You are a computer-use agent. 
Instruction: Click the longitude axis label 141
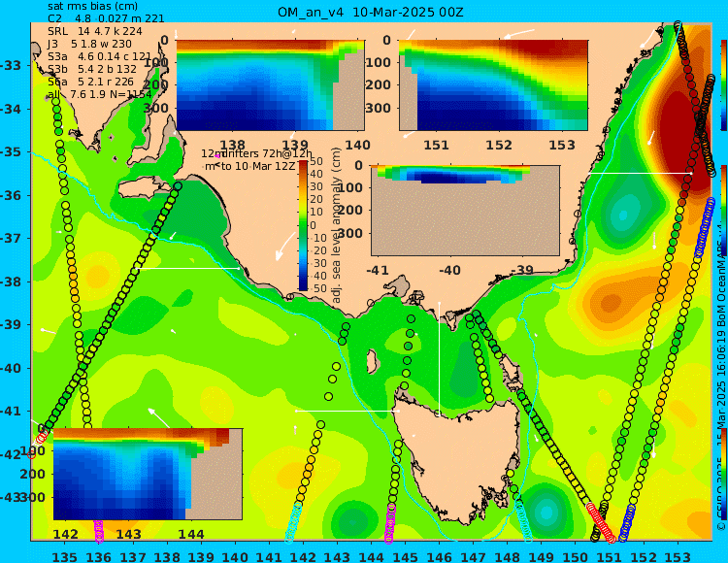coord(269,556)
